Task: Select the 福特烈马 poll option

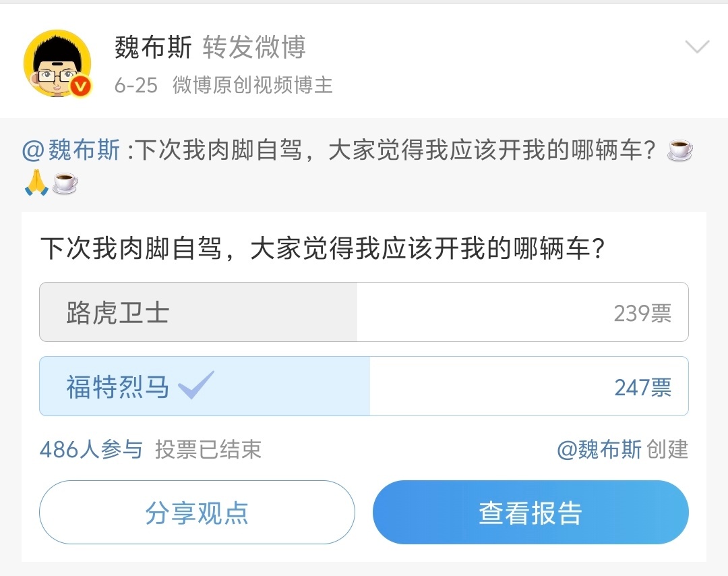Action: (363, 386)
